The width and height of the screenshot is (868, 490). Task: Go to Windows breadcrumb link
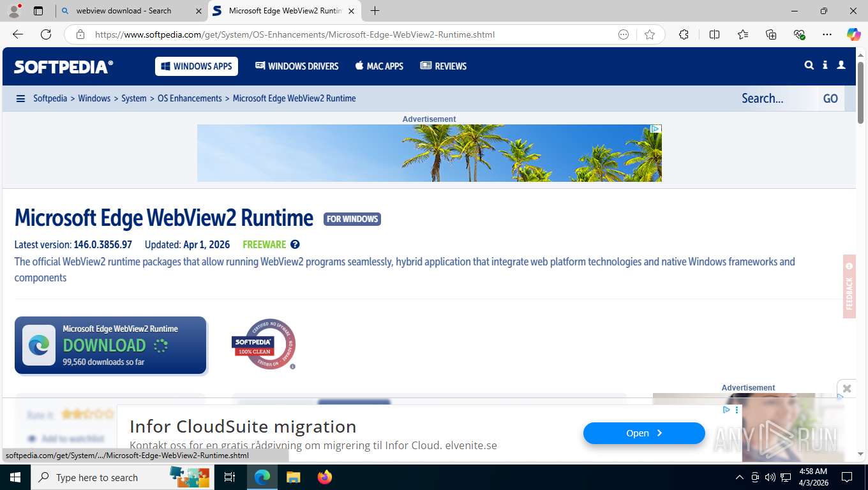click(x=94, y=98)
